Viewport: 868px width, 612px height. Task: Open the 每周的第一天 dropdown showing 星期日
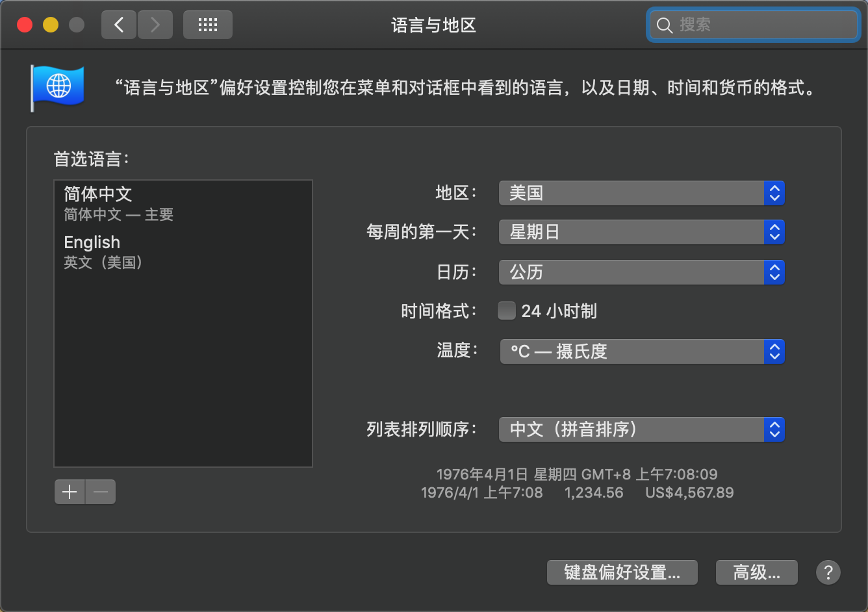[x=641, y=232]
